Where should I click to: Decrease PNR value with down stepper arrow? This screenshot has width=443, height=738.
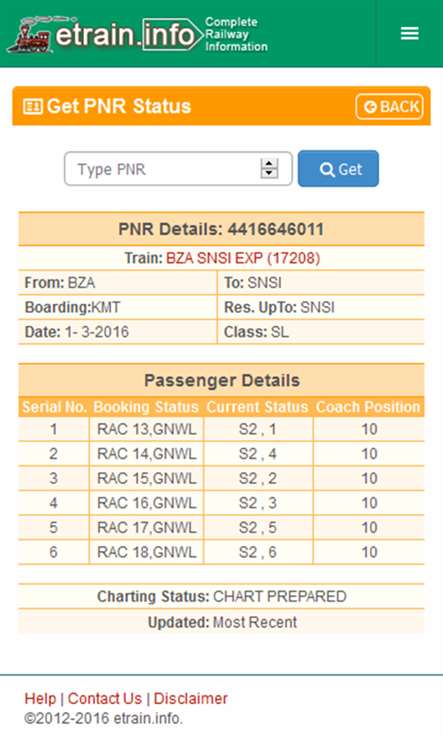click(x=269, y=173)
